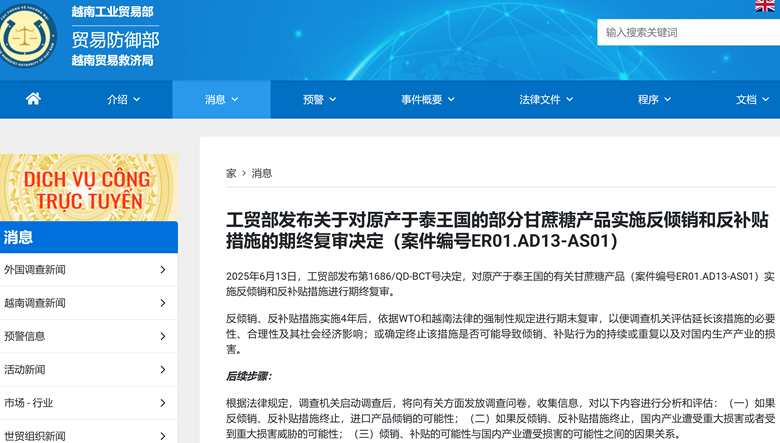The height and width of the screenshot is (443, 780).
Task: Open the Dịch vụ công trực tuyến banner
Action: pyautogui.click(x=89, y=187)
